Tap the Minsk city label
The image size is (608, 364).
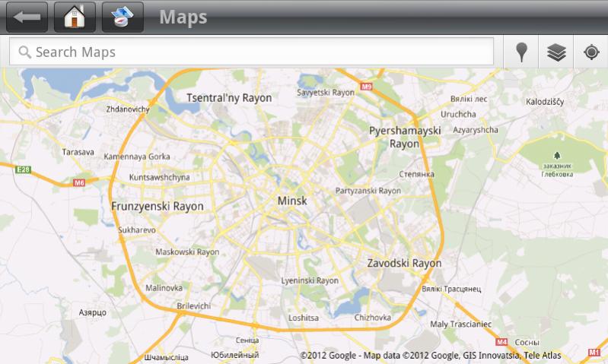click(x=292, y=201)
